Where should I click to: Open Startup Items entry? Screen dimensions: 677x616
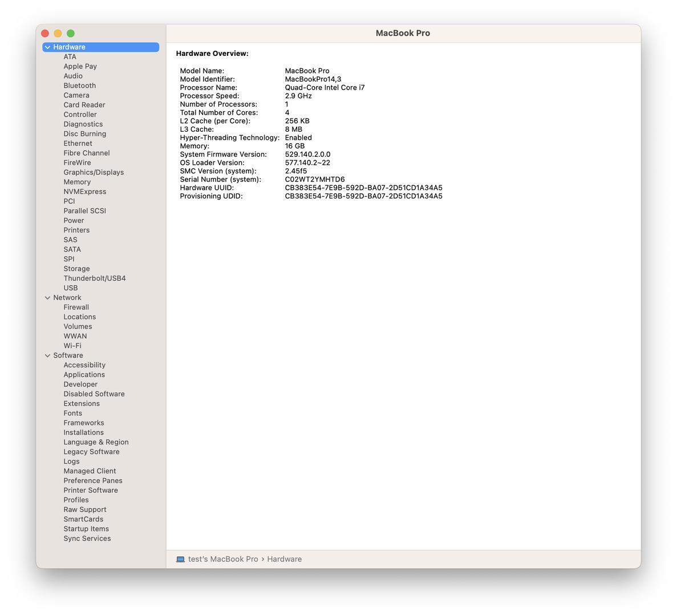coord(86,529)
